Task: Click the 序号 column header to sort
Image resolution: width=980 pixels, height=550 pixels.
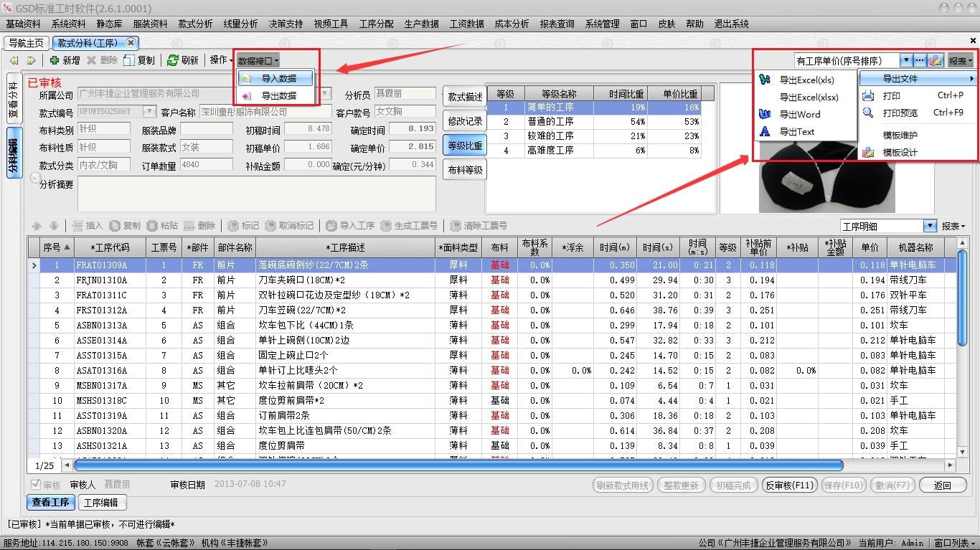Action: pos(57,247)
